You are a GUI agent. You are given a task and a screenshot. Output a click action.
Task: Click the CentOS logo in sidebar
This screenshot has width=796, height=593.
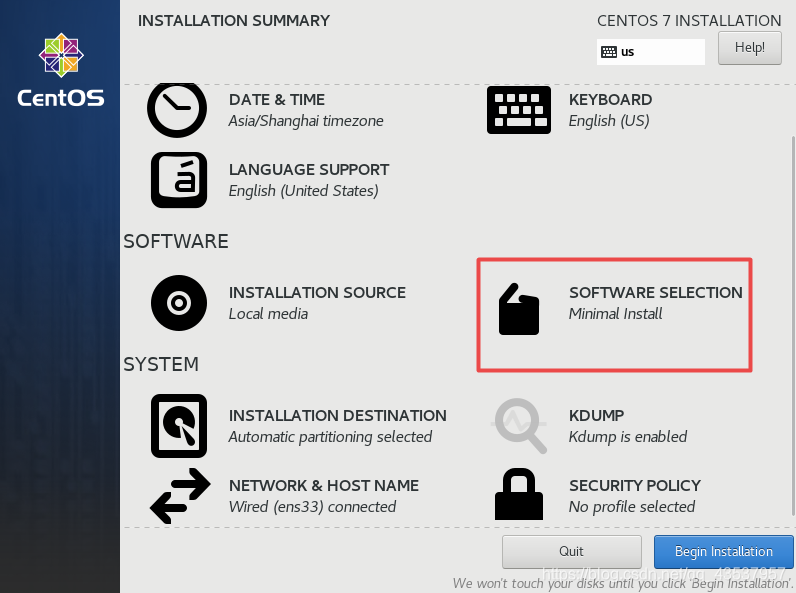[61, 71]
